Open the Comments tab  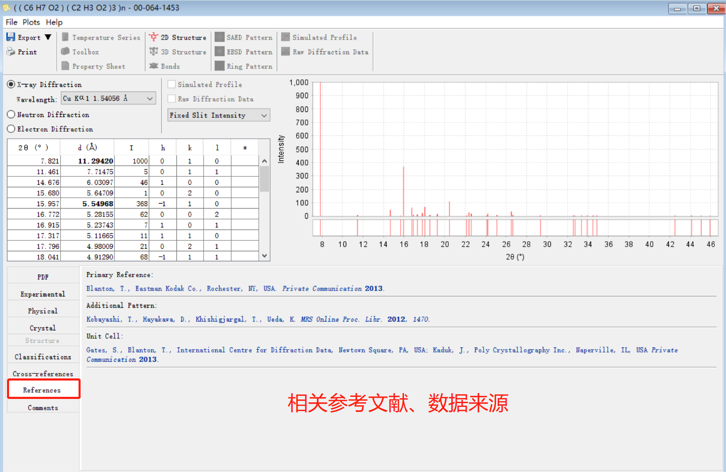(42, 408)
